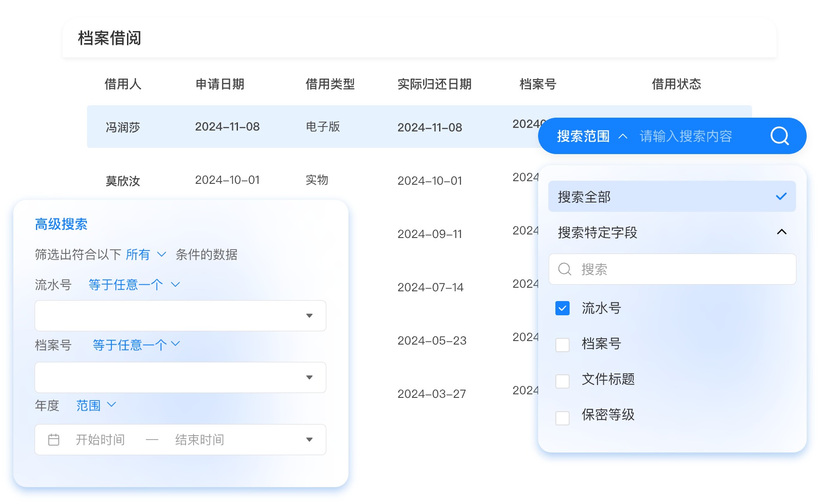Open the 档案号 value dropdown arrow
The width and height of the screenshot is (820, 504).
point(309,377)
